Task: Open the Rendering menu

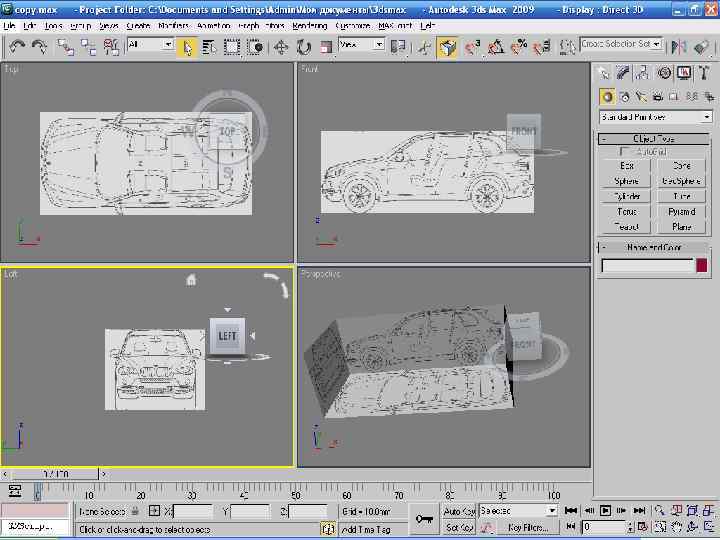Action: coord(309,25)
